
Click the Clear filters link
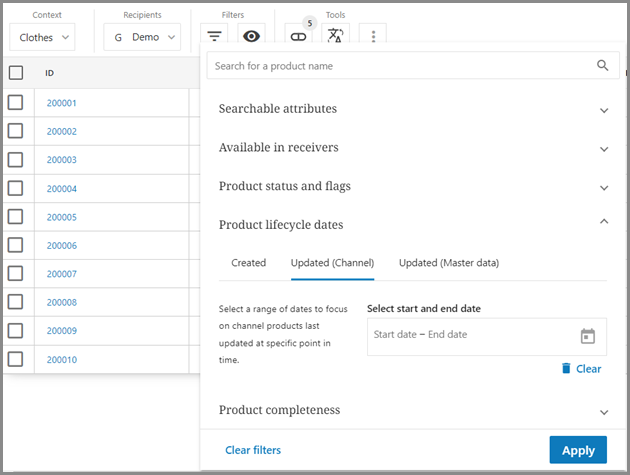click(x=253, y=450)
